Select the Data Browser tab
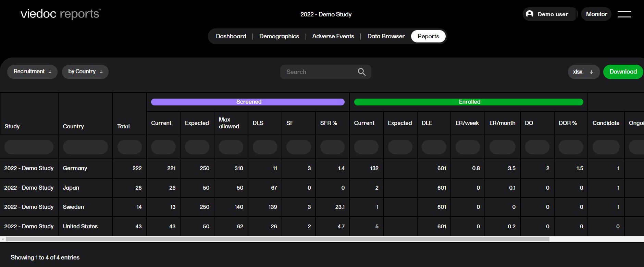The height and width of the screenshot is (267, 644). (386, 36)
